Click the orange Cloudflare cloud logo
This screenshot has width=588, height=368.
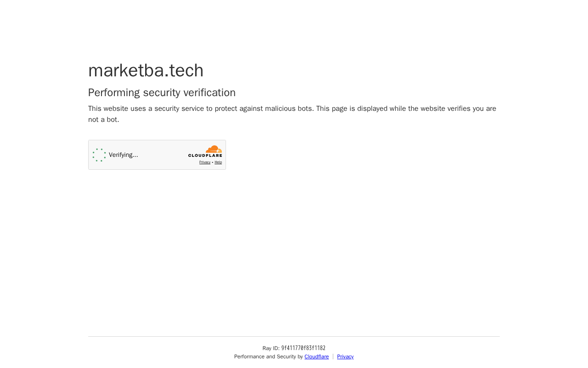click(x=214, y=149)
